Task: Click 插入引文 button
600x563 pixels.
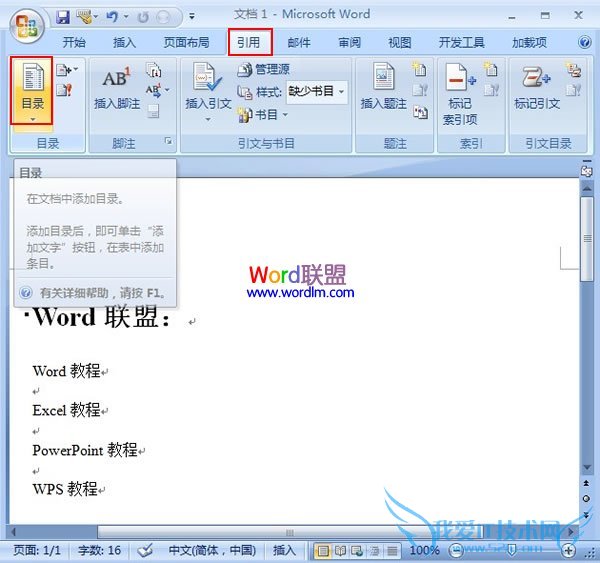Action: pos(208,92)
